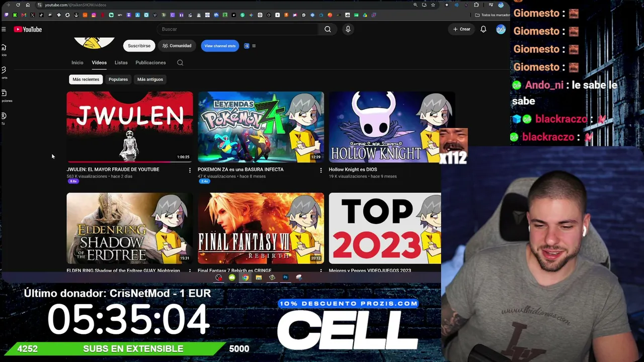
Task: Open options for JWULEN video
Action: click(190, 170)
